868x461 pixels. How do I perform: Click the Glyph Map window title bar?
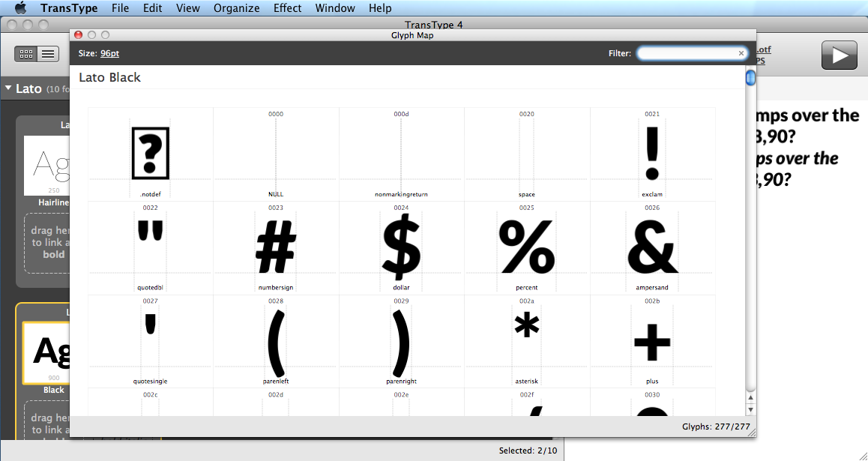click(x=412, y=35)
